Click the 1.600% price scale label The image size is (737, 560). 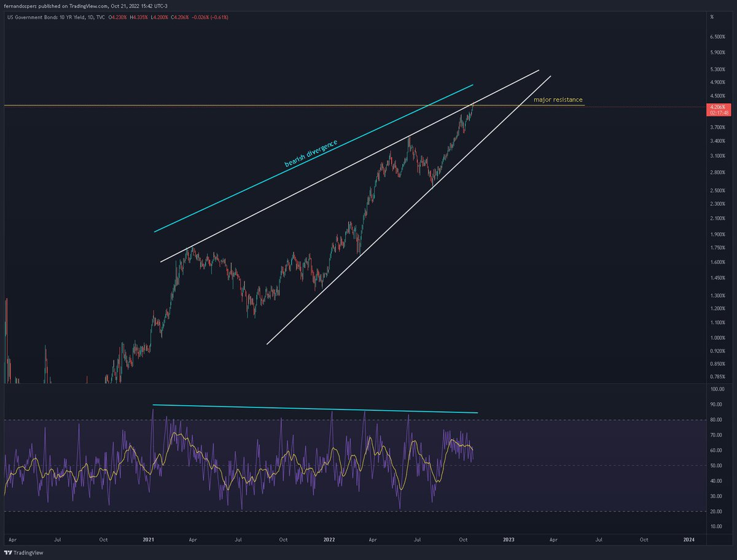tap(717, 262)
